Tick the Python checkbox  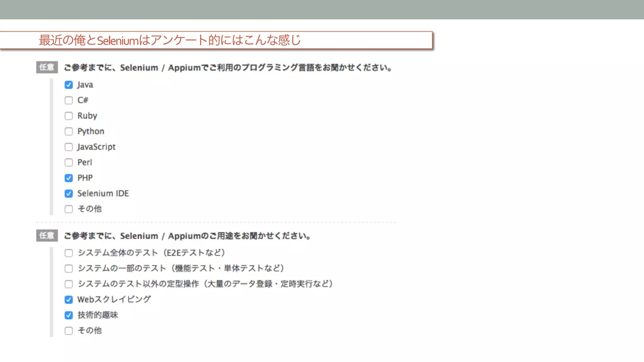pos(69,131)
